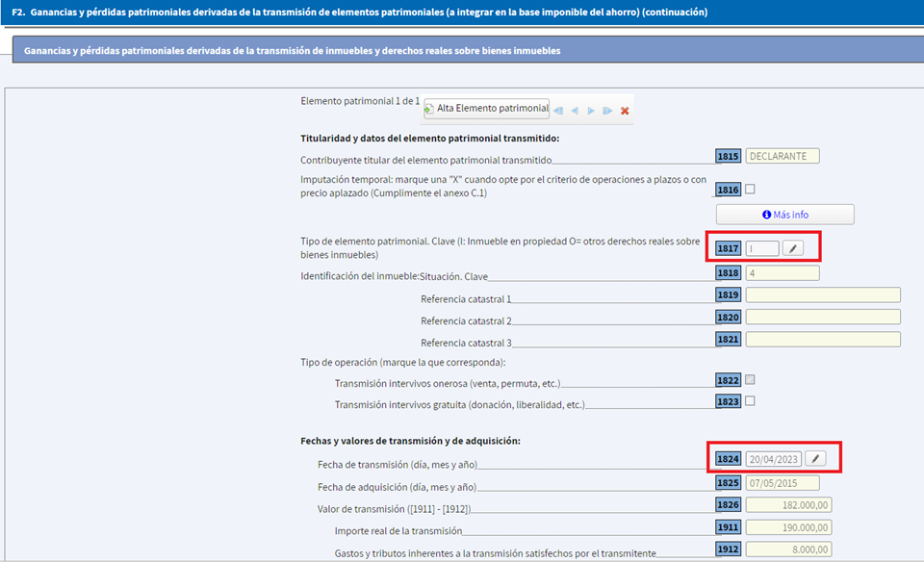Screen dimensions: 924x562
Task: Open the Más info button
Action: pos(784,215)
